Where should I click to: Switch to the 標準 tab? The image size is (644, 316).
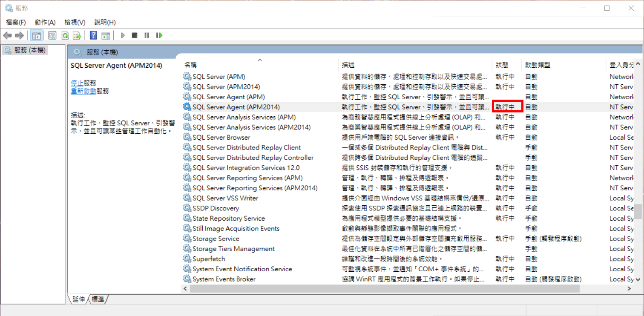[x=98, y=299]
